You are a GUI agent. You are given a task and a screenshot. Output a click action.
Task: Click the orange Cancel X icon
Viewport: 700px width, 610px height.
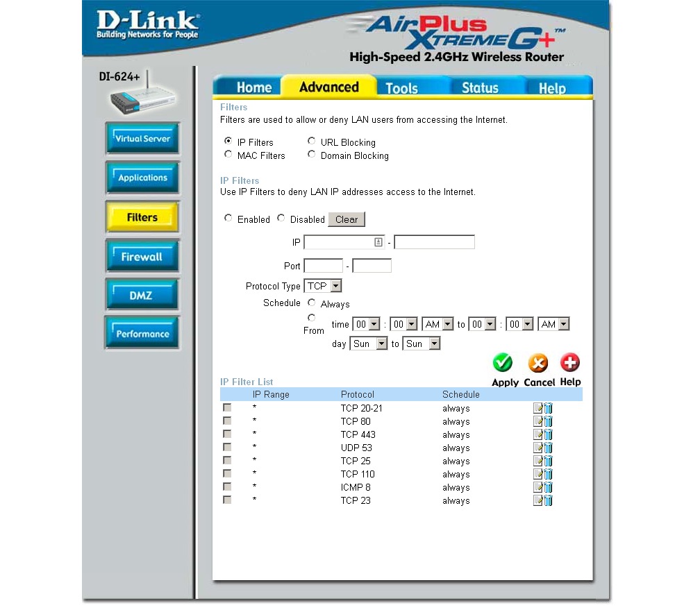point(538,363)
